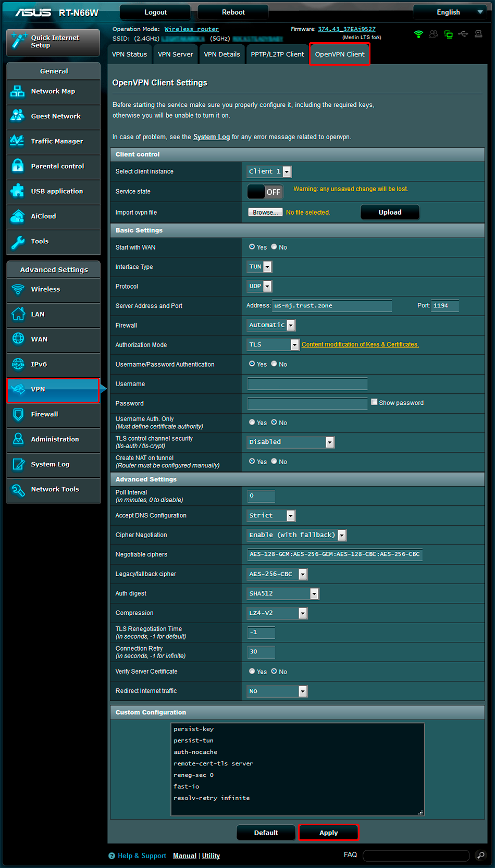
Task: Click the Apply button
Action: click(x=328, y=833)
